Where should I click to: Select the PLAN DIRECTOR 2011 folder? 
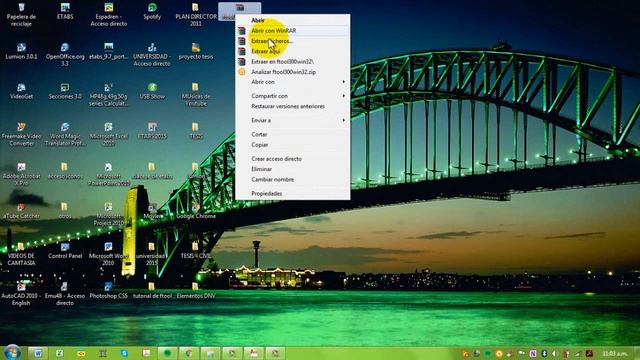tap(196, 15)
